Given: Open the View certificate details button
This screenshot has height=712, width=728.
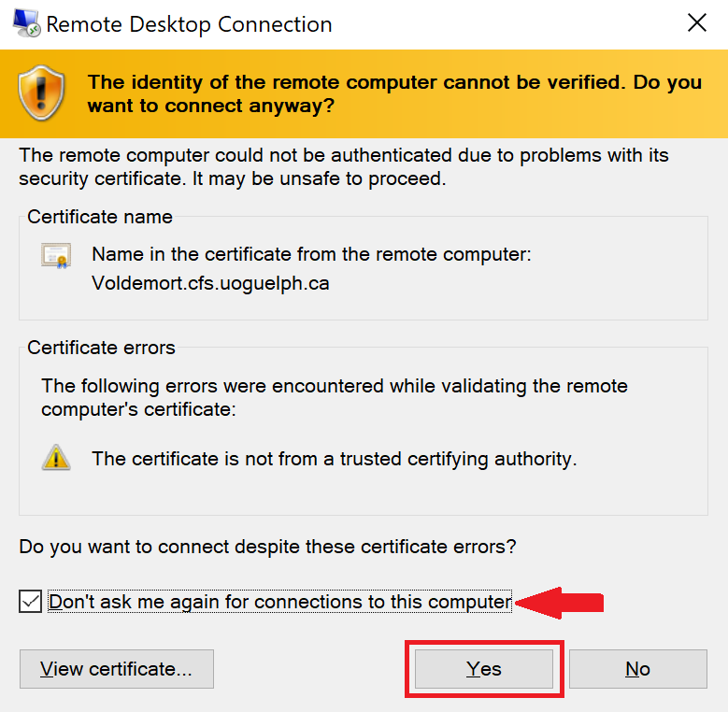Looking at the screenshot, I should tap(117, 669).
